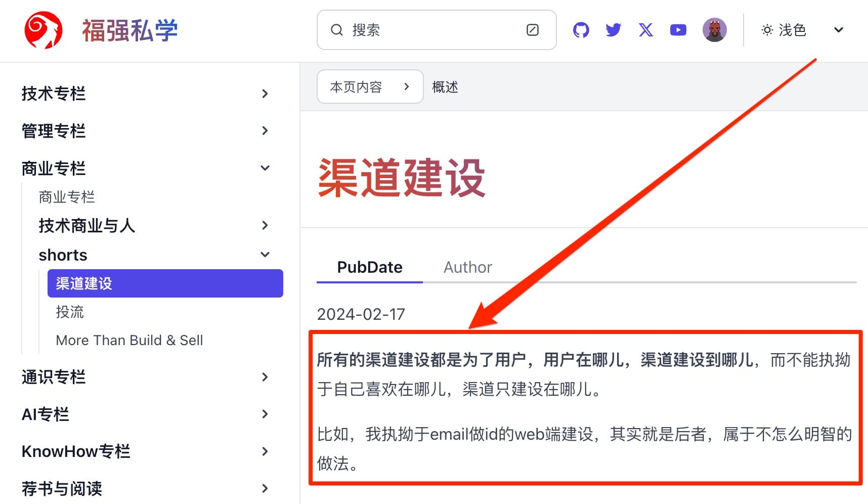
Task: Click the user avatar image
Action: point(714,30)
